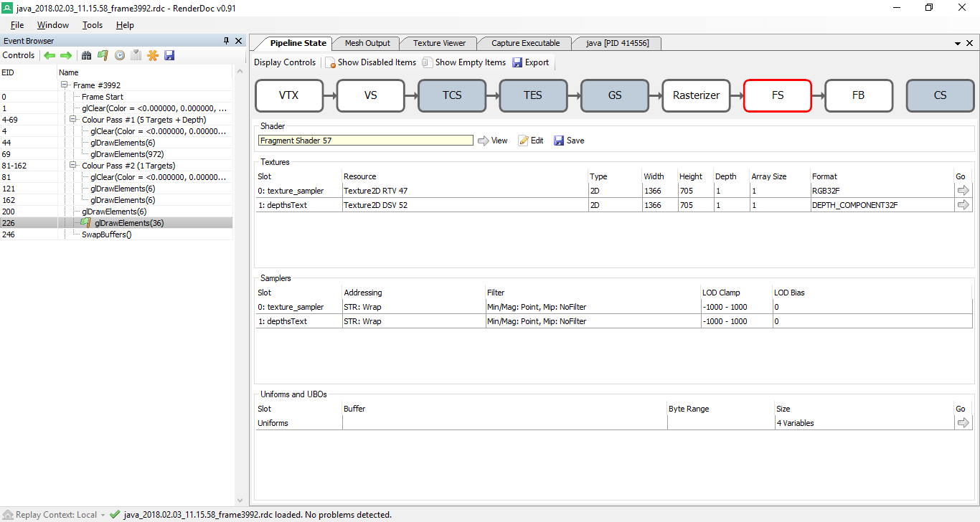980x522 pixels.
Task: Toggle bookmark with the orange asterisk icon
Action: (x=152, y=55)
